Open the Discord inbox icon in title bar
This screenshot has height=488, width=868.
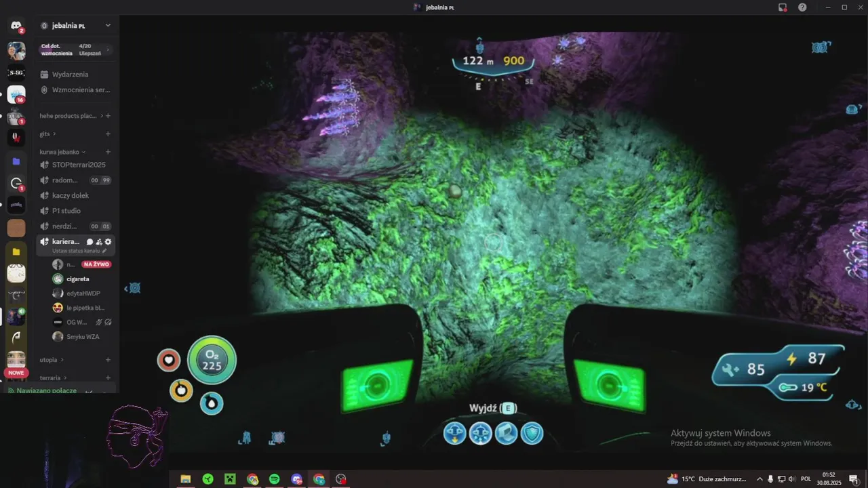783,7
